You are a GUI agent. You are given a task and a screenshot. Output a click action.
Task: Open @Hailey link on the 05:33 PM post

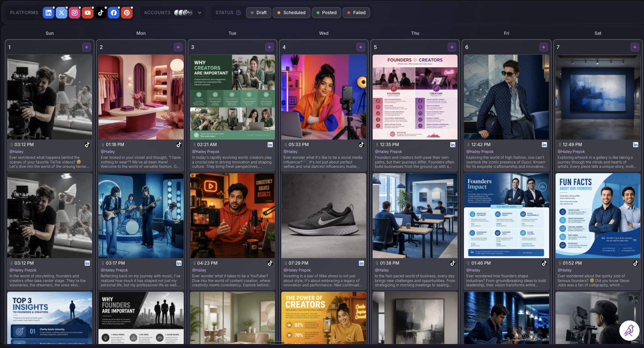point(290,152)
